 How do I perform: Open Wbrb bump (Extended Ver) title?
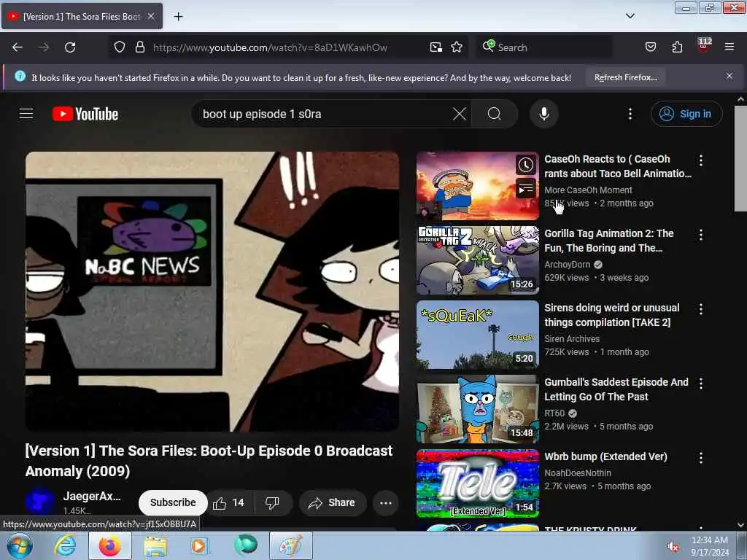pyautogui.click(x=605, y=456)
